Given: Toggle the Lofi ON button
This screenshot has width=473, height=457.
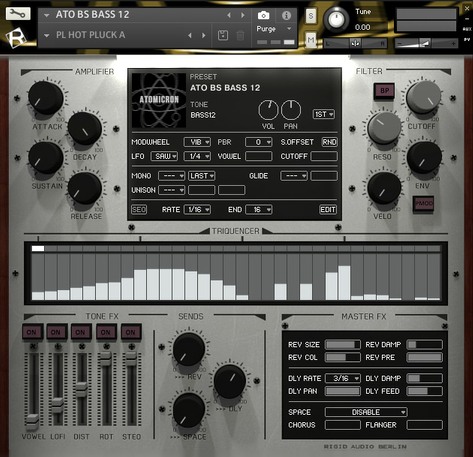Looking at the screenshot, I should [56, 332].
